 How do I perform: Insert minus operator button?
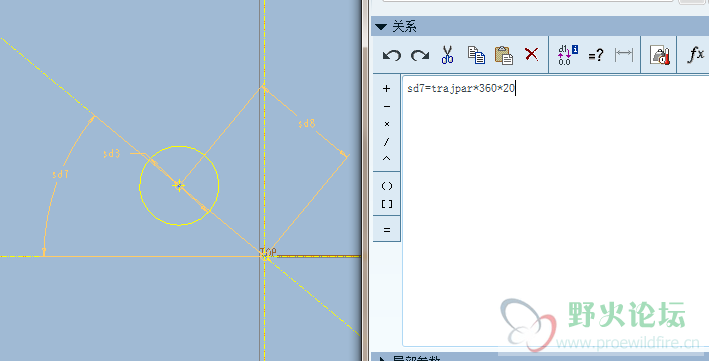click(387, 107)
